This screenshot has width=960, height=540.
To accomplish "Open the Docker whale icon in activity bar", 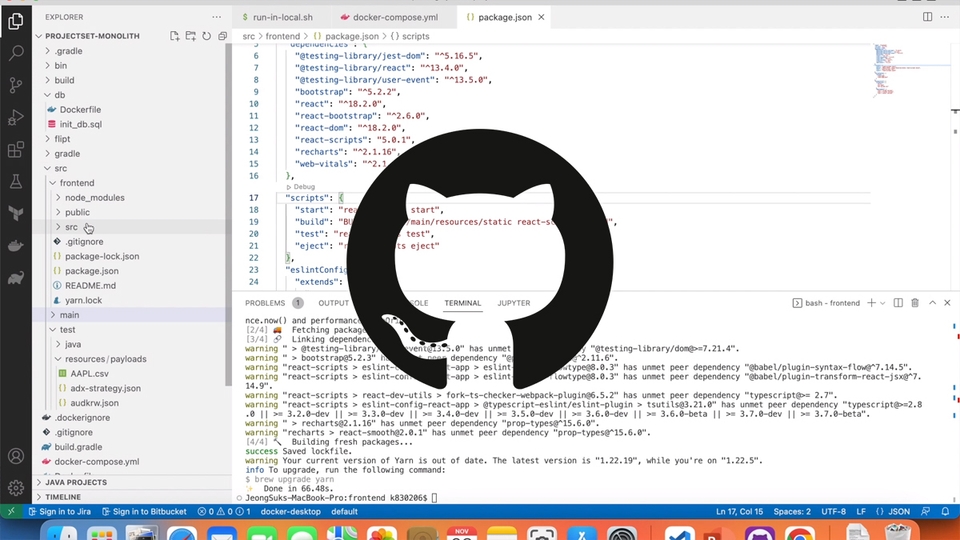I will click(x=16, y=246).
